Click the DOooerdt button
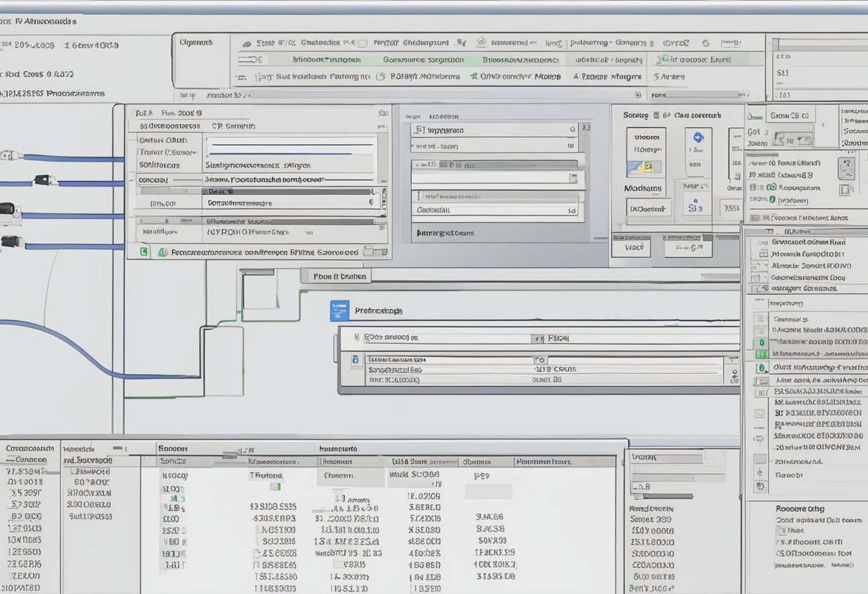The height and width of the screenshot is (594, 868). 648,208
